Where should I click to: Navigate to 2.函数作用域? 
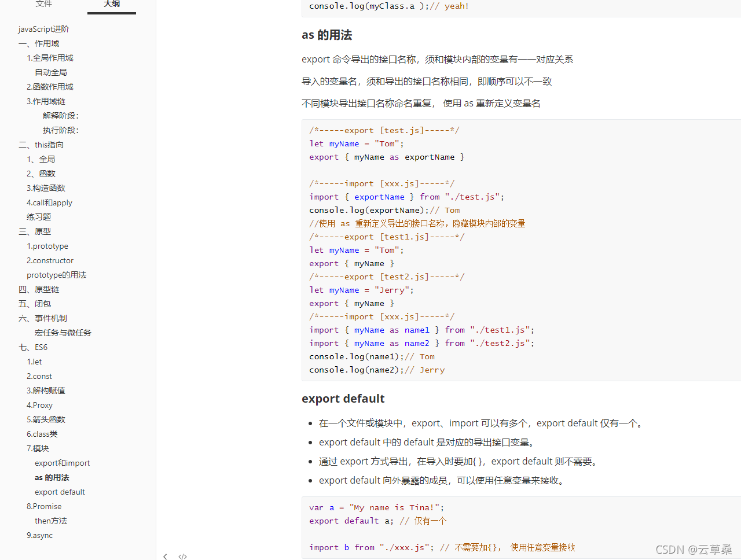point(50,87)
